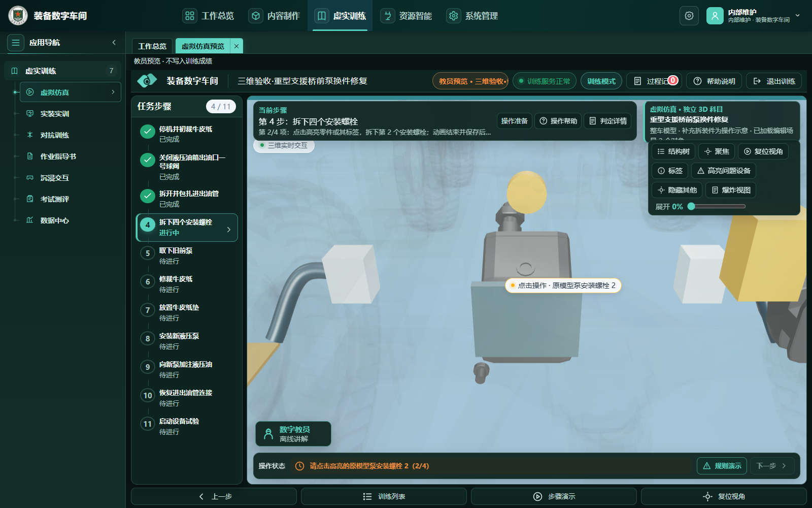Click the hamburger icon beside 应用导航
Viewport: 812px width, 508px height.
click(x=16, y=43)
